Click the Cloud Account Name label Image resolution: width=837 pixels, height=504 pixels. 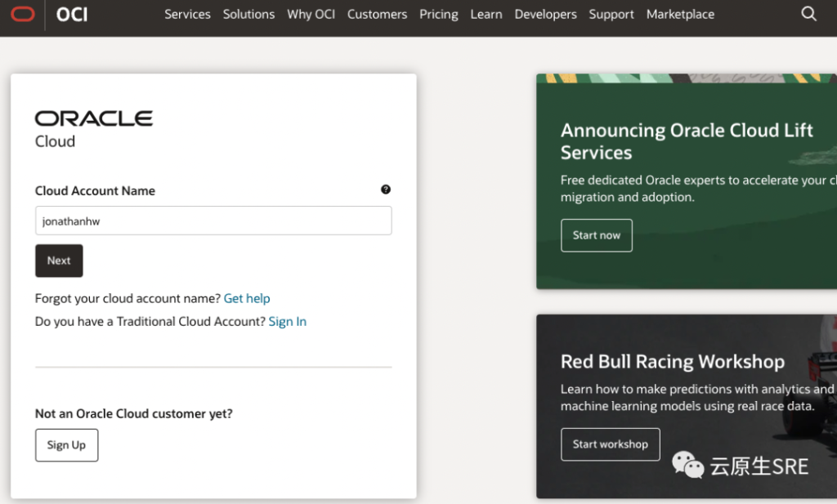[95, 191]
